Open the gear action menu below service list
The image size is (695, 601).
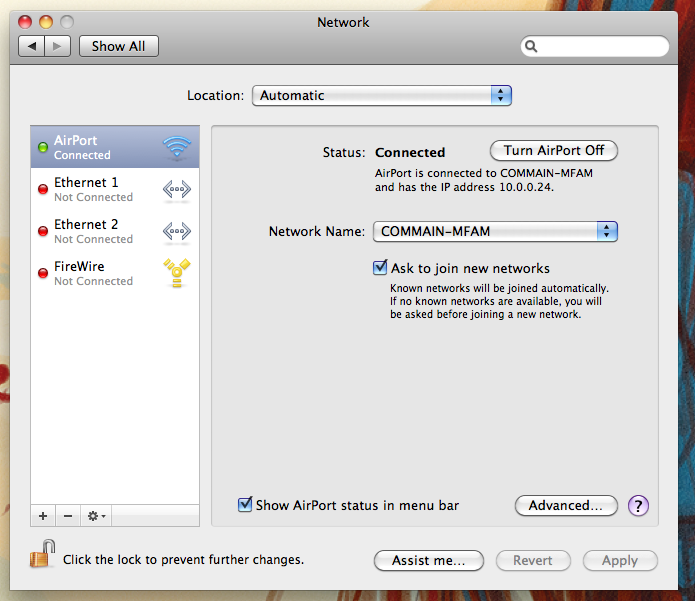(x=96, y=516)
